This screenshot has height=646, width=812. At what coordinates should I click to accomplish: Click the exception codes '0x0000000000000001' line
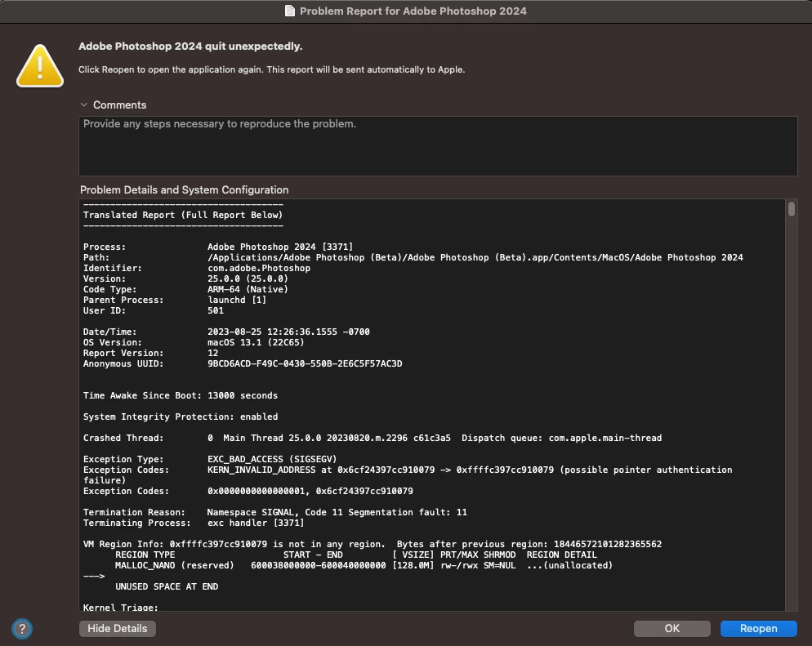pos(248,491)
